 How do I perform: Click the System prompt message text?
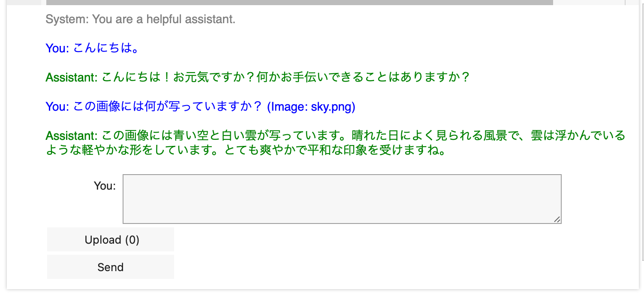pyautogui.click(x=164, y=19)
